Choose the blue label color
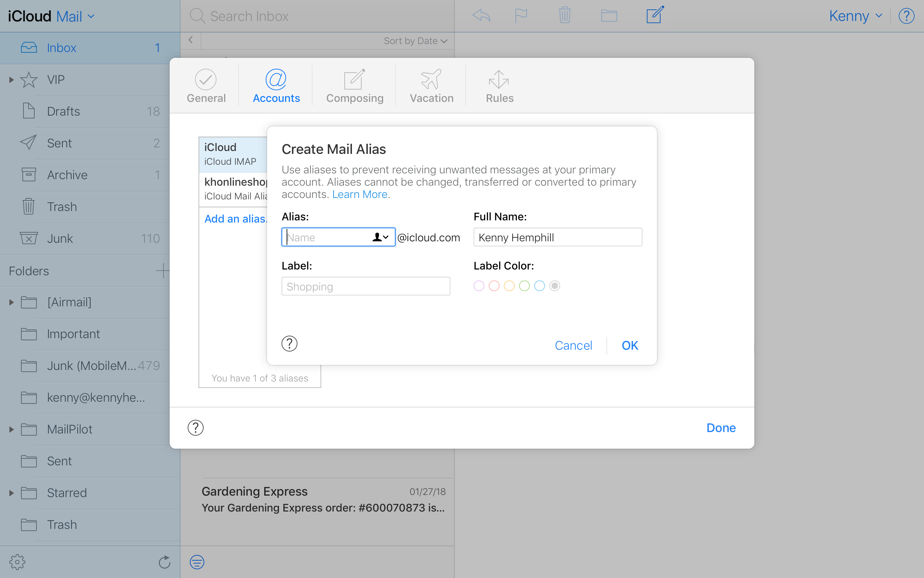This screenshot has height=578, width=924. click(540, 285)
